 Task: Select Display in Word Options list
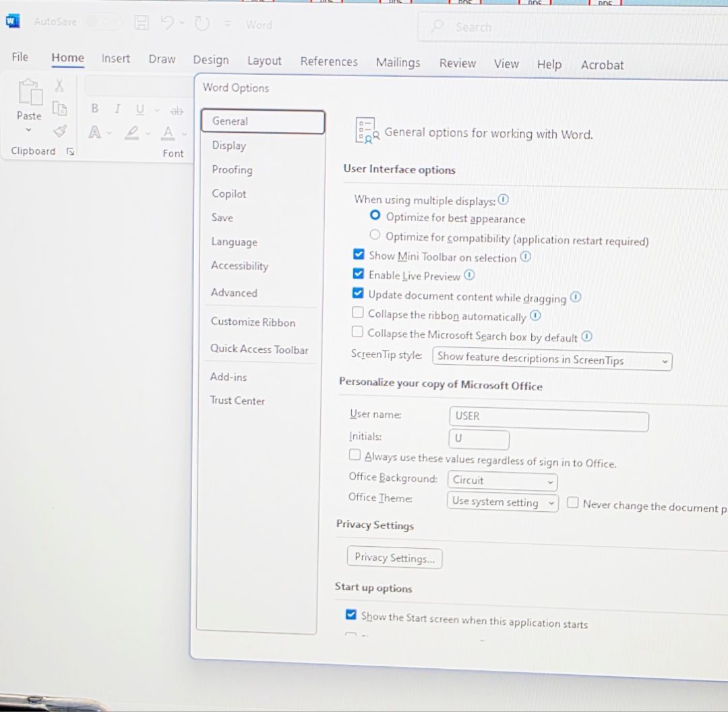pyautogui.click(x=229, y=146)
